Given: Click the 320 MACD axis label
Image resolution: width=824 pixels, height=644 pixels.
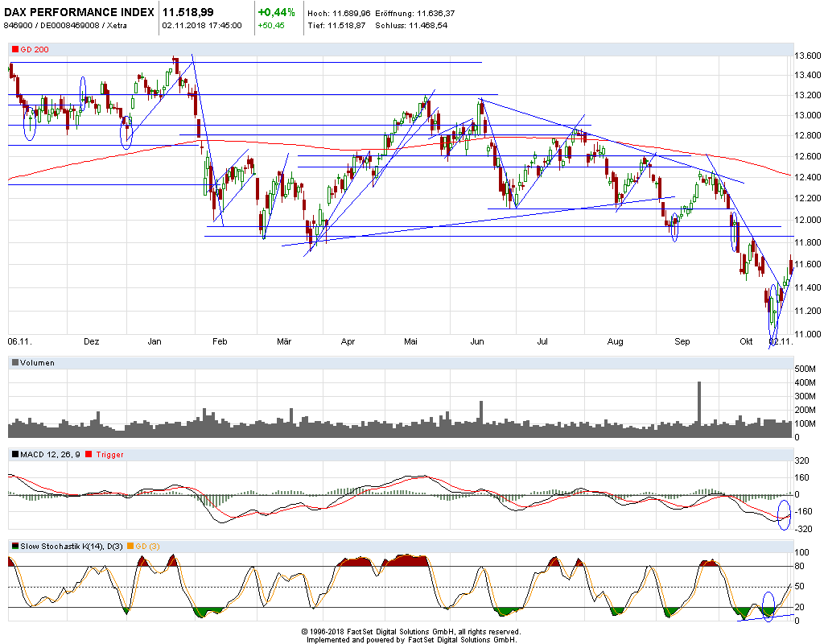Looking at the screenshot, I should click(x=802, y=461).
